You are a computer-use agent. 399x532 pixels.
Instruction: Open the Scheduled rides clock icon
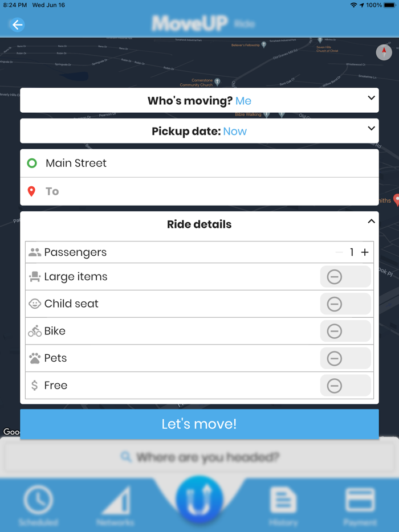tap(39, 498)
